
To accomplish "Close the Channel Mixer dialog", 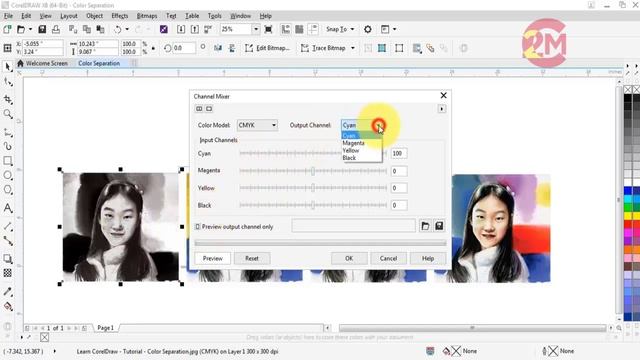I will [444, 96].
